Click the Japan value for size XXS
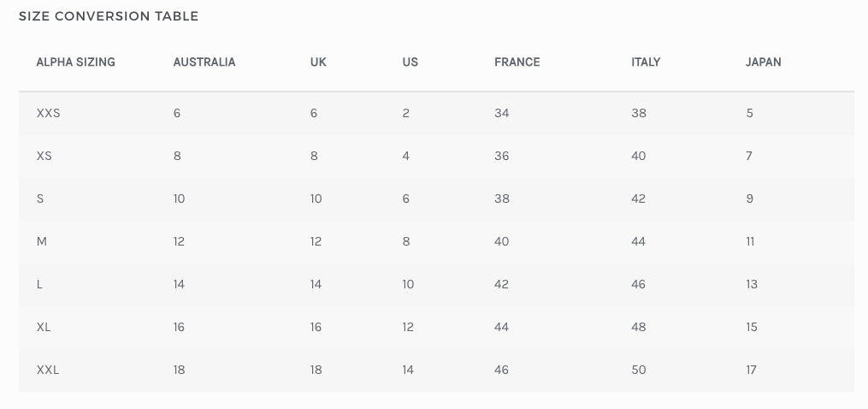The width and height of the screenshot is (868, 409). coord(750,113)
